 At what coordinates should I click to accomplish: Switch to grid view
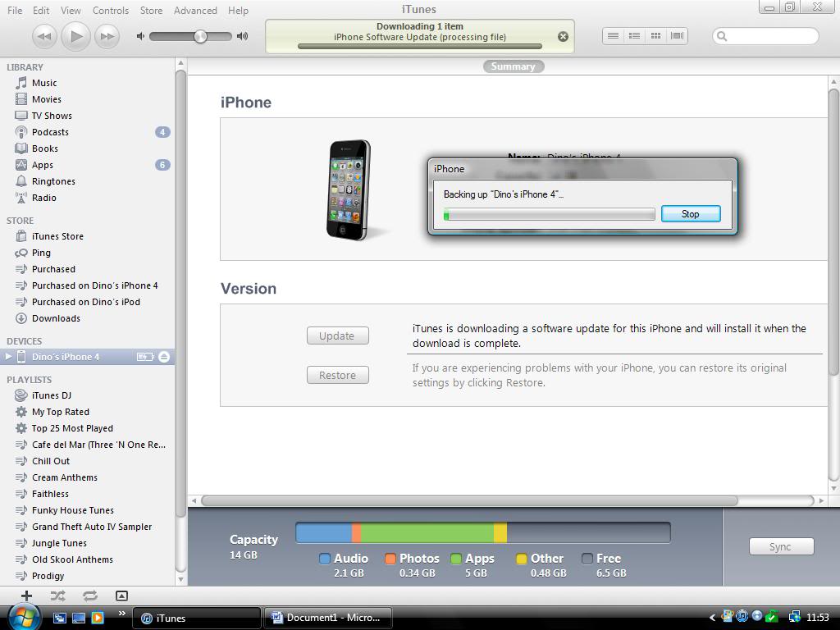(655, 36)
